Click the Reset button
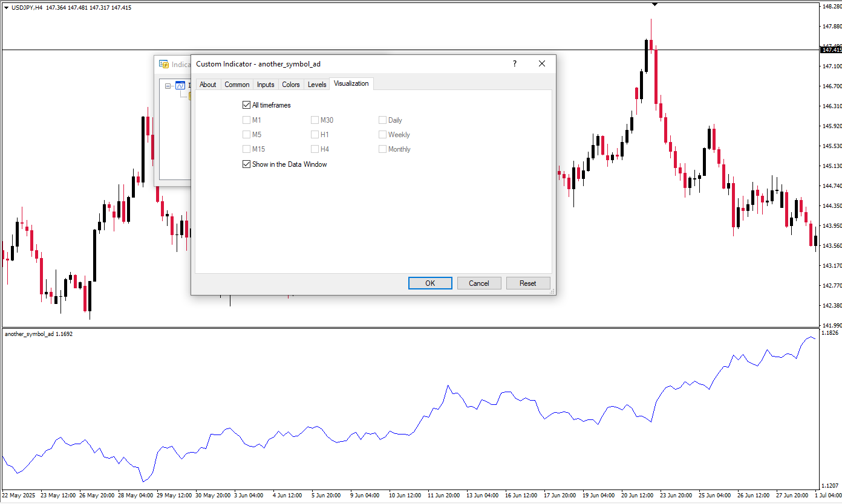The width and height of the screenshot is (842, 504). pyautogui.click(x=527, y=283)
